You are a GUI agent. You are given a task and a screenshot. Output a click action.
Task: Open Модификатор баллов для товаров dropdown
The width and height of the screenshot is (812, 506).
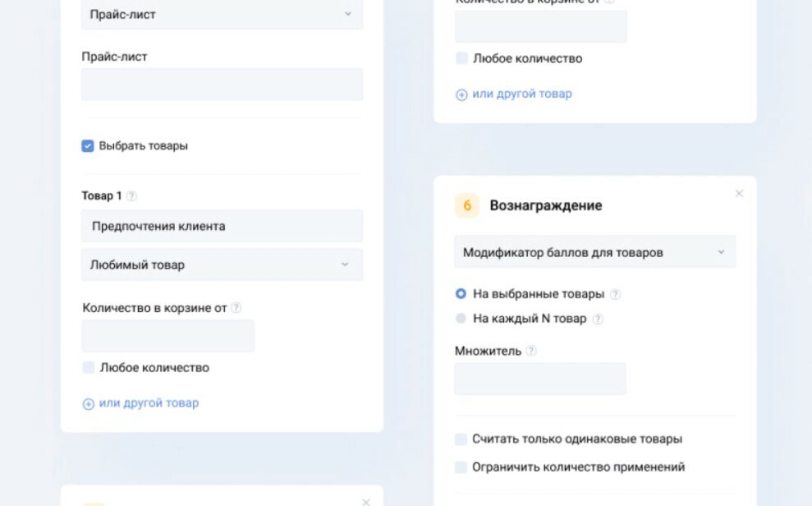pyautogui.click(x=594, y=252)
